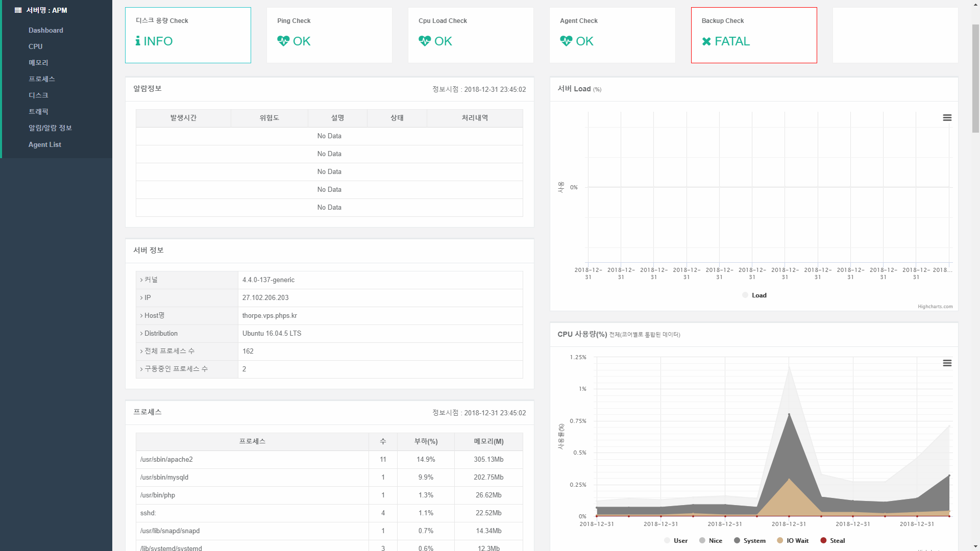Click the info icon in 디스크 용량 Check card
The width and height of the screenshot is (980, 551).
[138, 41]
